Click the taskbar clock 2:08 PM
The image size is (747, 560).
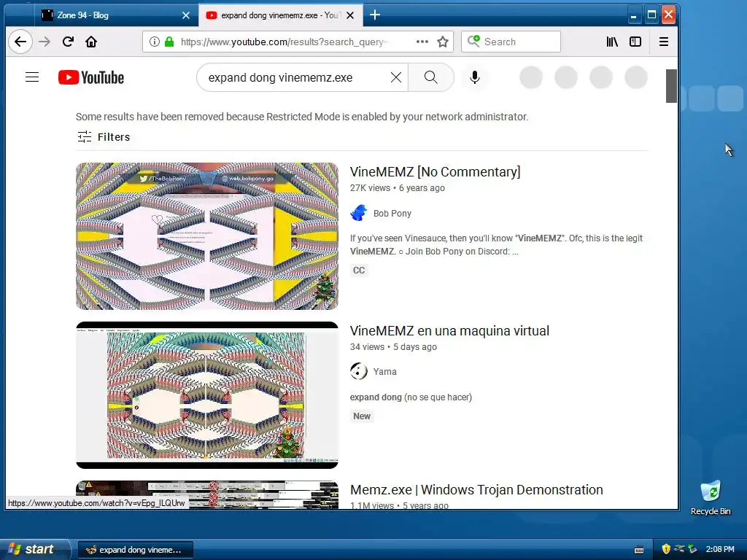pyautogui.click(x=720, y=549)
